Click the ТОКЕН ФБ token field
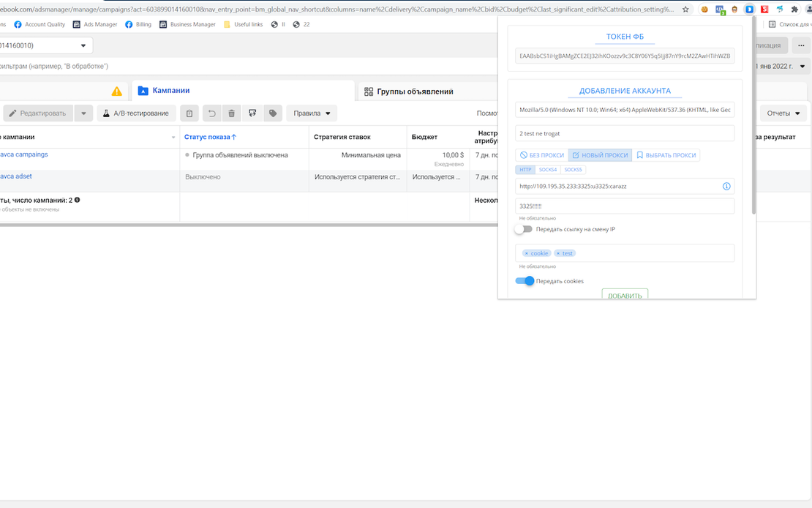The height and width of the screenshot is (508, 812). (x=625, y=56)
